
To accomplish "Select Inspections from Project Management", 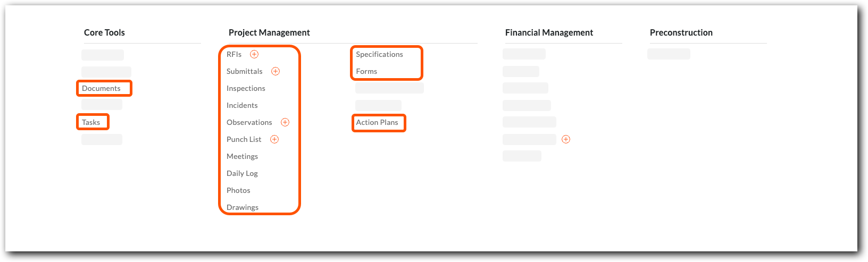I will [x=246, y=88].
